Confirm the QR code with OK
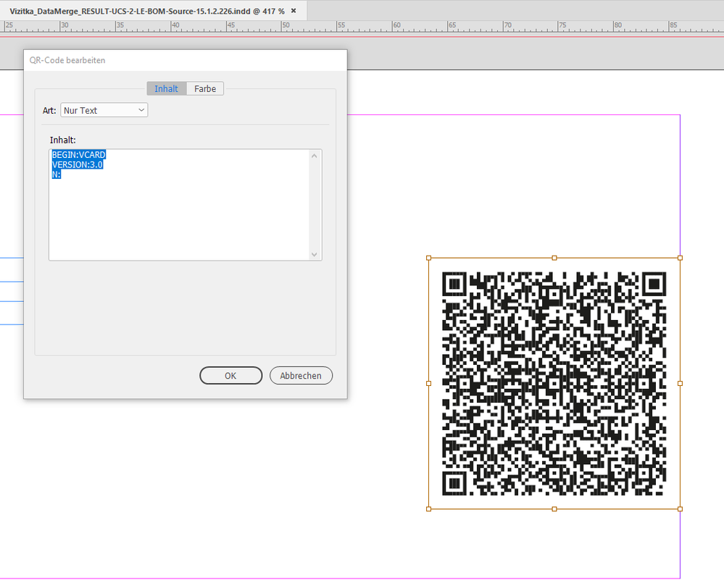Screen dimensions: 724x588 pos(231,376)
